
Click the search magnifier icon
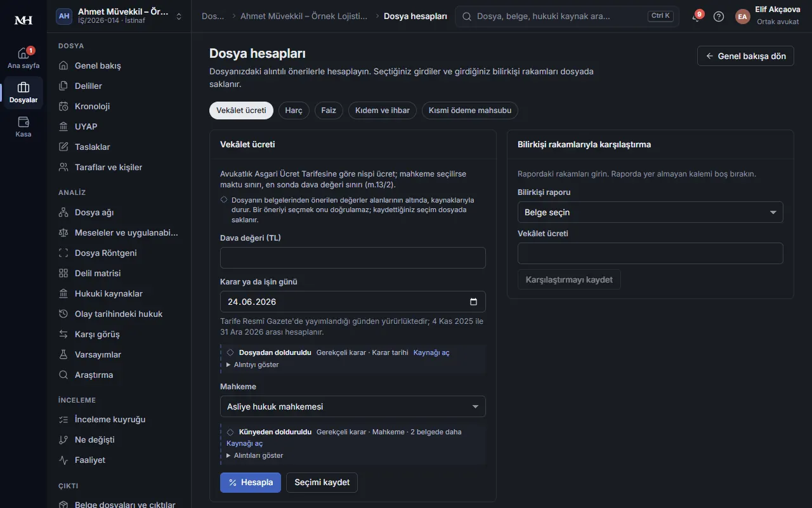pyautogui.click(x=467, y=17)
